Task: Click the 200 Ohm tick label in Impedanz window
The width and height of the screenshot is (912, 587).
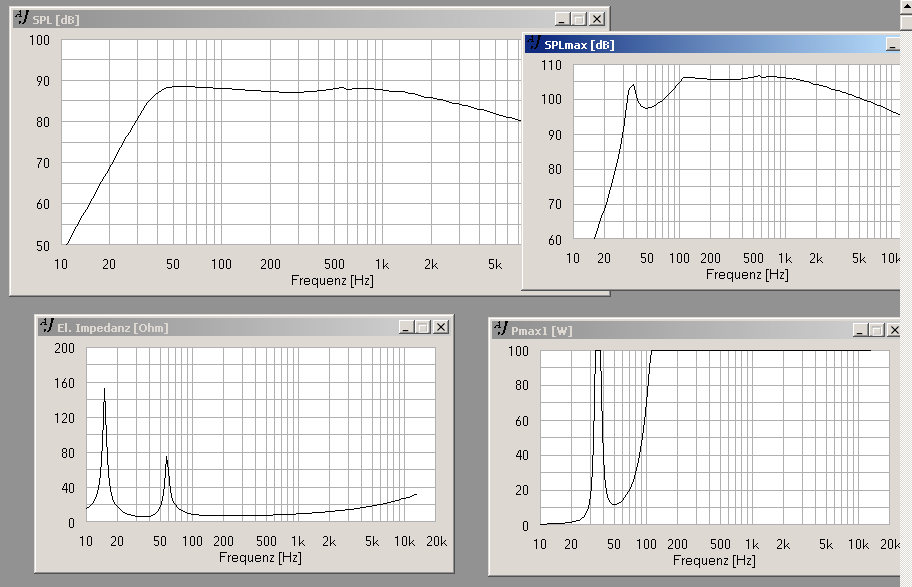Action: pos(64,348)
